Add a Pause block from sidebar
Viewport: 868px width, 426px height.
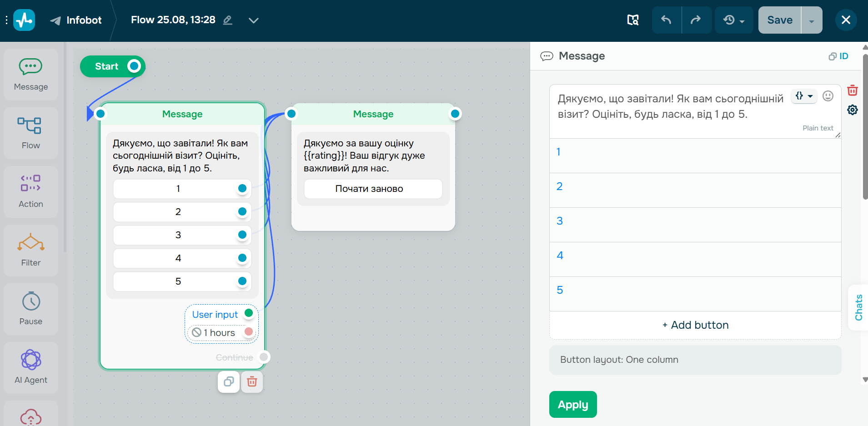(31, 309)
